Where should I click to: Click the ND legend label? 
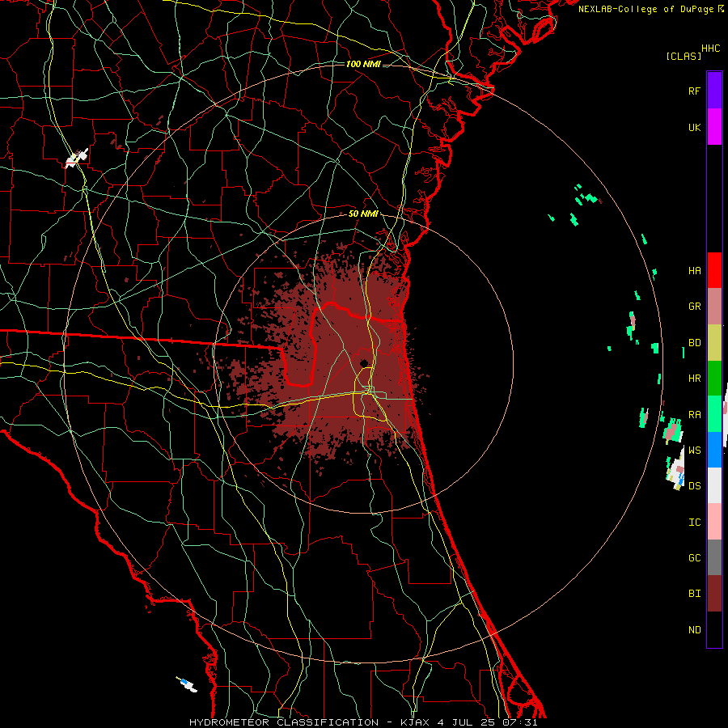[694, 630]
